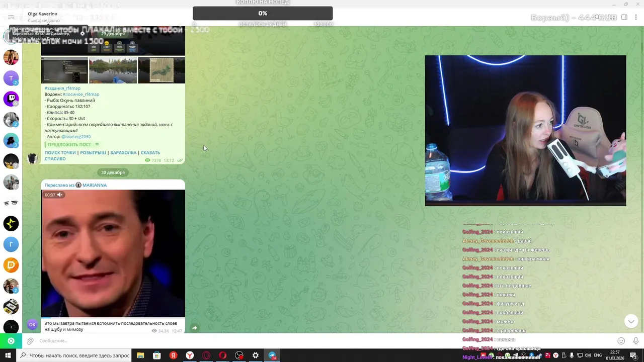Open the lake photo thumbnail in post

[113, 70]
